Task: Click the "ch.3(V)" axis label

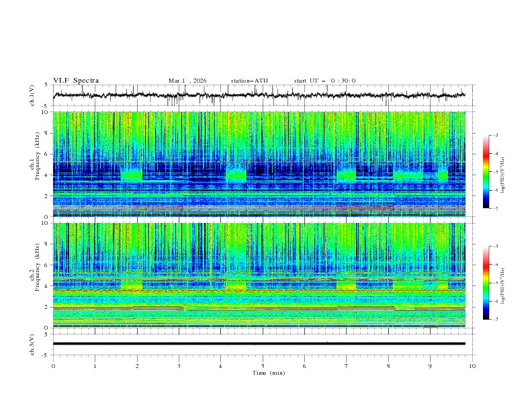Action: point(32,345)
